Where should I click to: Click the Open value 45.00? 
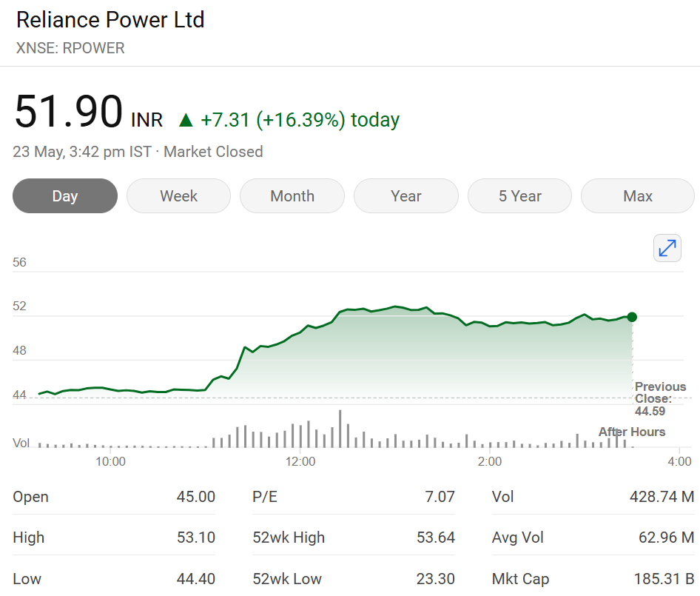click(196, 496)
